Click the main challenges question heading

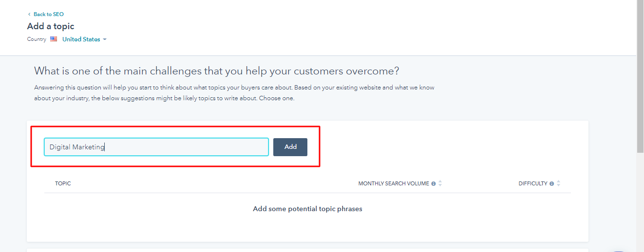pyautogui.click(x=216, y=71)
